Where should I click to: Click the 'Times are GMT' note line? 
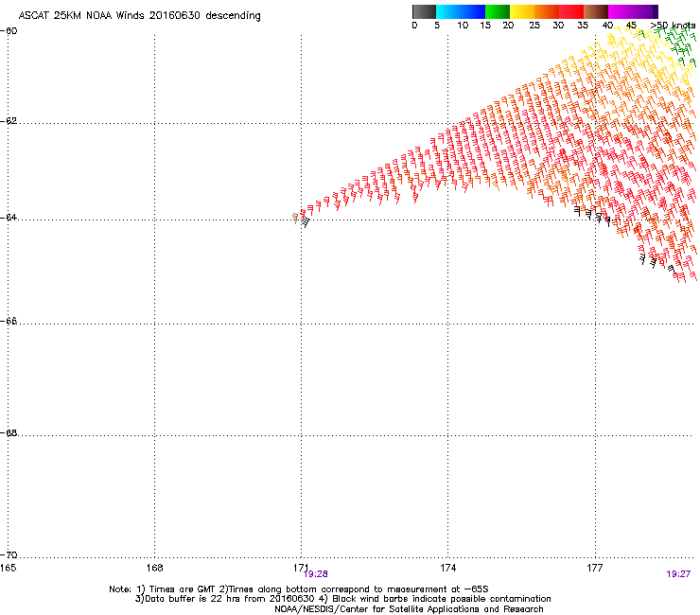point(299,589)
